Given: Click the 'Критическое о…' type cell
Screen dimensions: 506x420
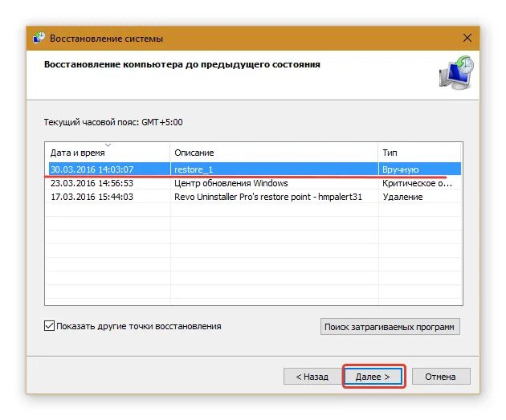Looking at the screenshot, I should coord(418,183).
